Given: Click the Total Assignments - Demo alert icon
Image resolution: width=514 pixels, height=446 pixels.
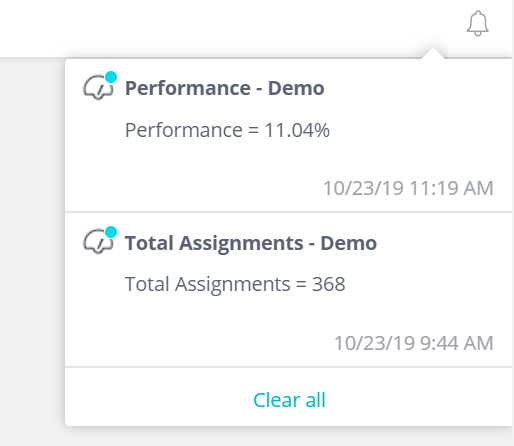Looking at the screenshot, I should pos(98,242).
